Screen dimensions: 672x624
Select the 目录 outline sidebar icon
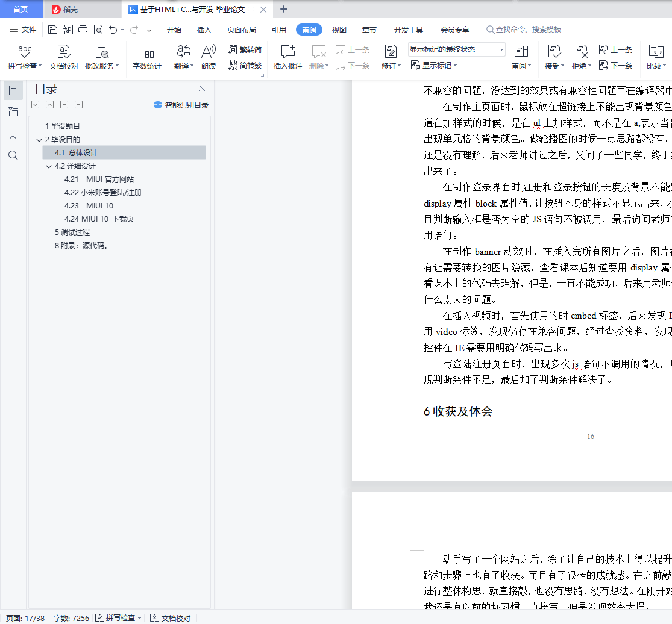click(13, 90)
